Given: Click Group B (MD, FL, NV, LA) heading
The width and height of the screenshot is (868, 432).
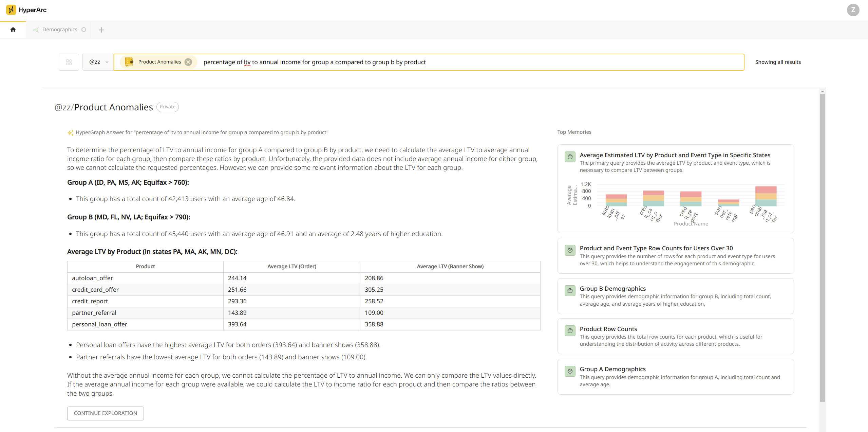Looking at the screenshot, I should click(129, 217).
